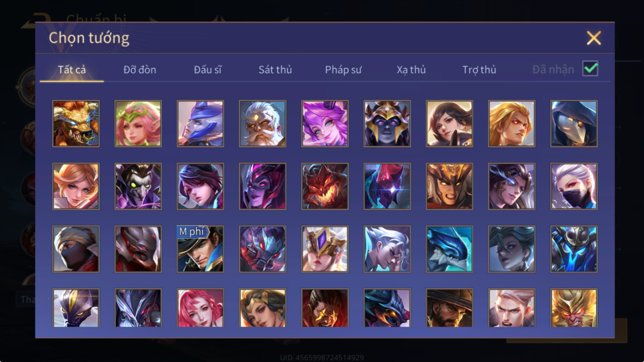Close the 'Chọn tướng' dialog
The height and width of the screenshot is (362, 644).
594,38
